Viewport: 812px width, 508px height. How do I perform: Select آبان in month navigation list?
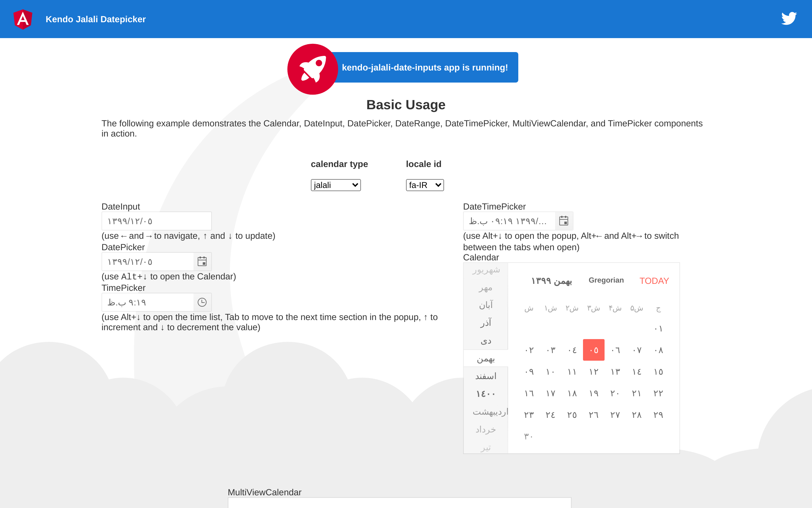[x=486, y=305]
